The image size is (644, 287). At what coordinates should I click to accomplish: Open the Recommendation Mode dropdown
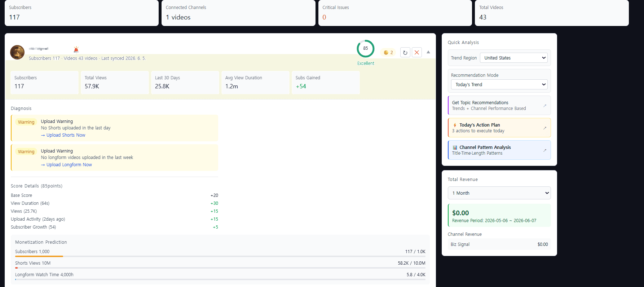[x=499, y=84]
